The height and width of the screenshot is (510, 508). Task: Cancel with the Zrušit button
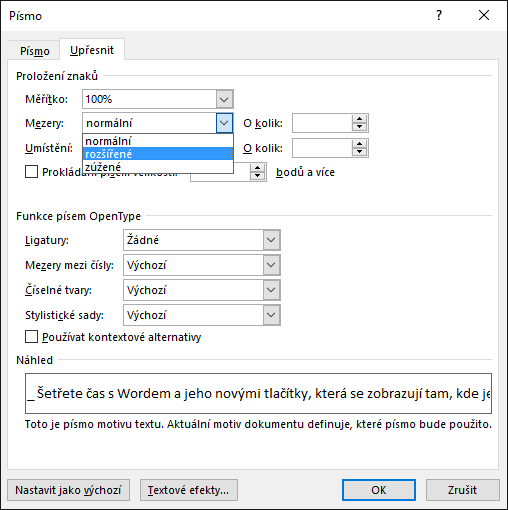462,490
